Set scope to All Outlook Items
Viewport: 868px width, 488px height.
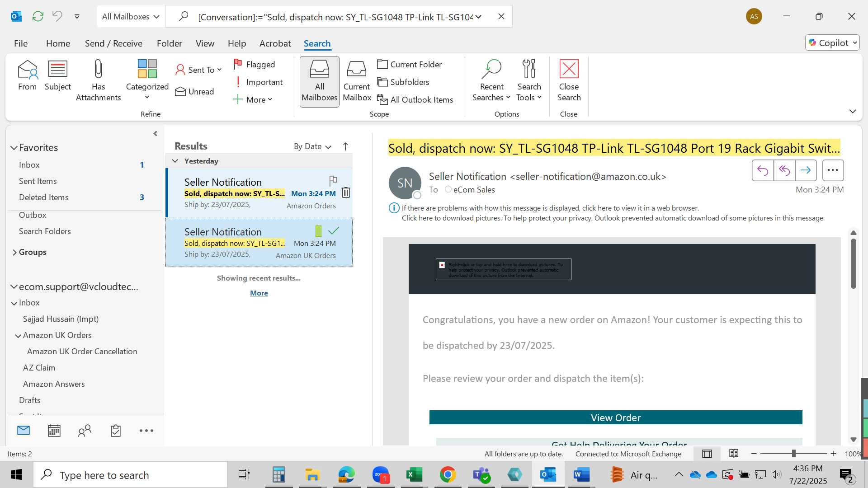pos(415,100)
